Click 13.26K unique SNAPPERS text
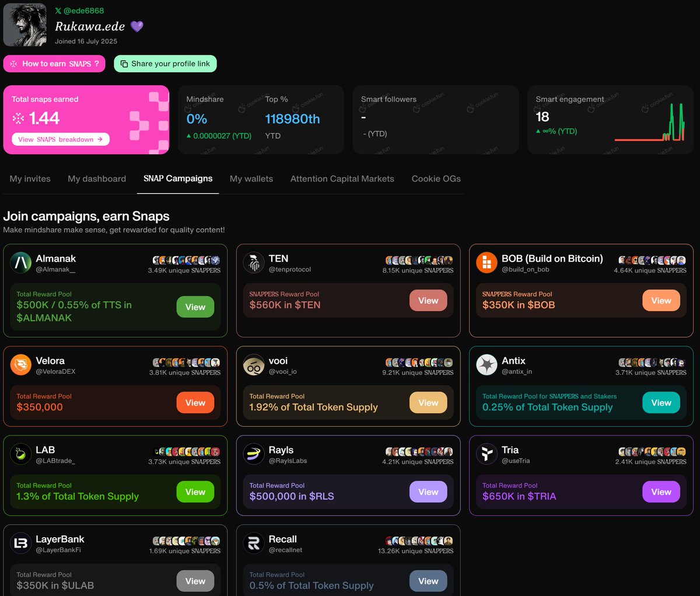 tap(415, 551)
